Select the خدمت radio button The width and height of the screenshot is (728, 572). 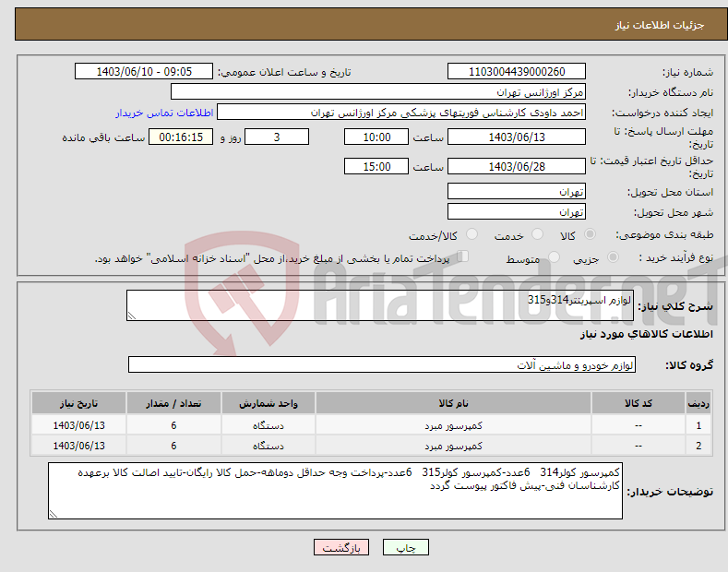click(x=537, y=234)
